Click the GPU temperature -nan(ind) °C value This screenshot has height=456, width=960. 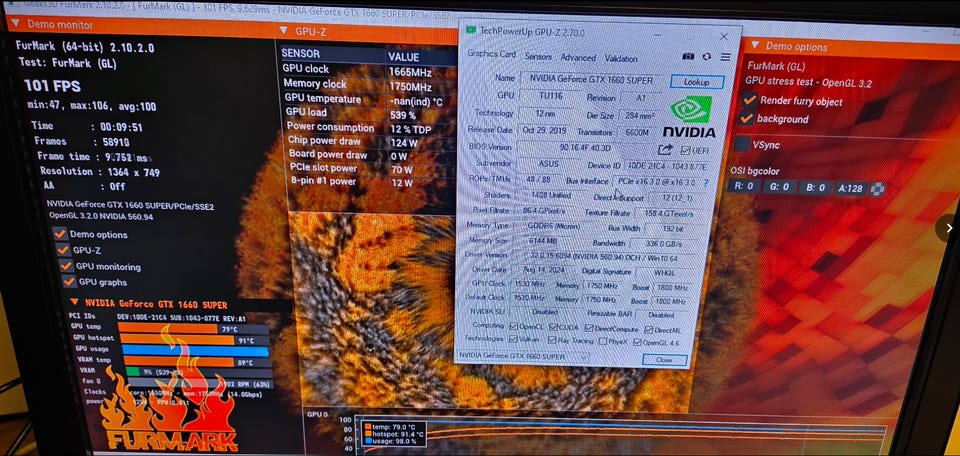click(415, 102)
